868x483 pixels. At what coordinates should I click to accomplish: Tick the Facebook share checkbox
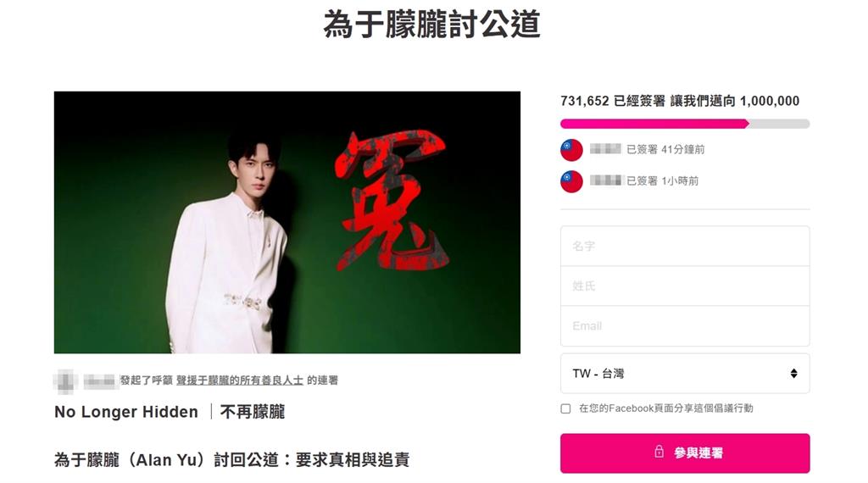(565, 409)
